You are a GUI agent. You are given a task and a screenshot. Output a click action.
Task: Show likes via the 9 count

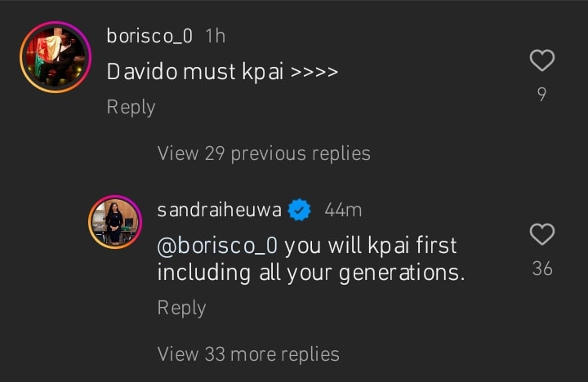541,95
